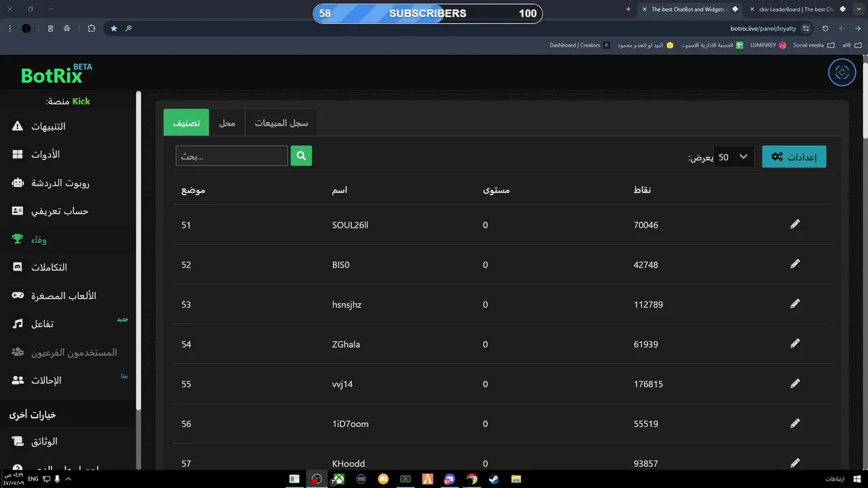Screen dimensions: 868x488
Task: Edit points for user SOUL26ll
Action: pyautogui.click(x=795, y=224)
